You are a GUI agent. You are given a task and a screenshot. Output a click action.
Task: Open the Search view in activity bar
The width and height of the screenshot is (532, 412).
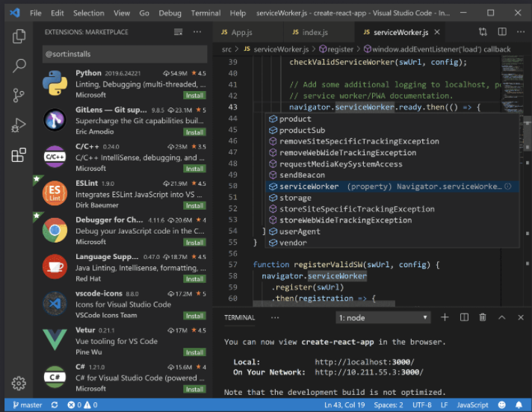19,66
